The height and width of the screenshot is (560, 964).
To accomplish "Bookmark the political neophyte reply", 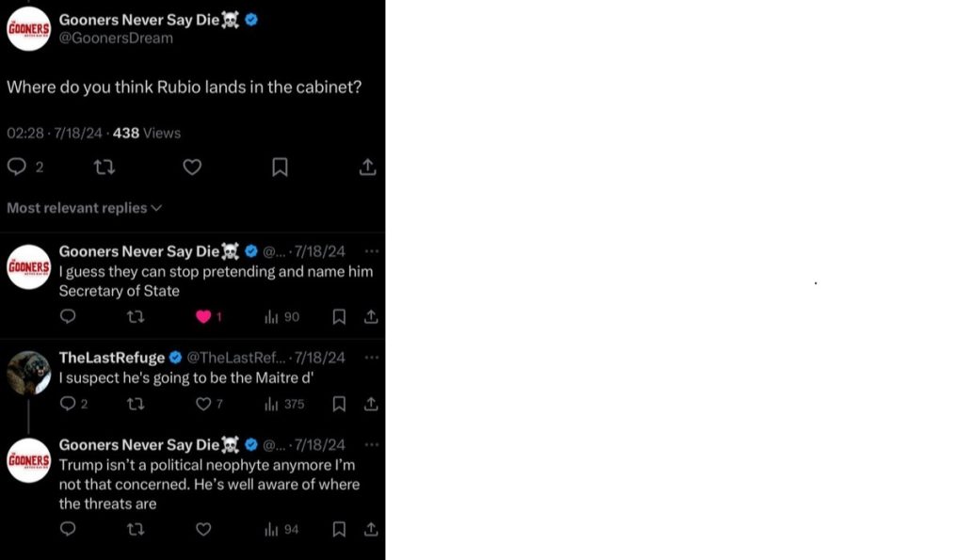I will tap(339, 529).
